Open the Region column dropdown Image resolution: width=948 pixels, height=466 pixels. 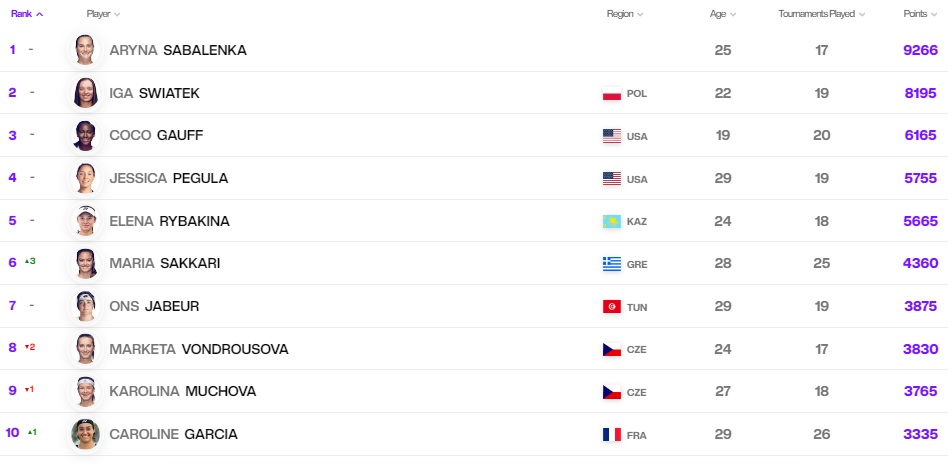(625, 14)
